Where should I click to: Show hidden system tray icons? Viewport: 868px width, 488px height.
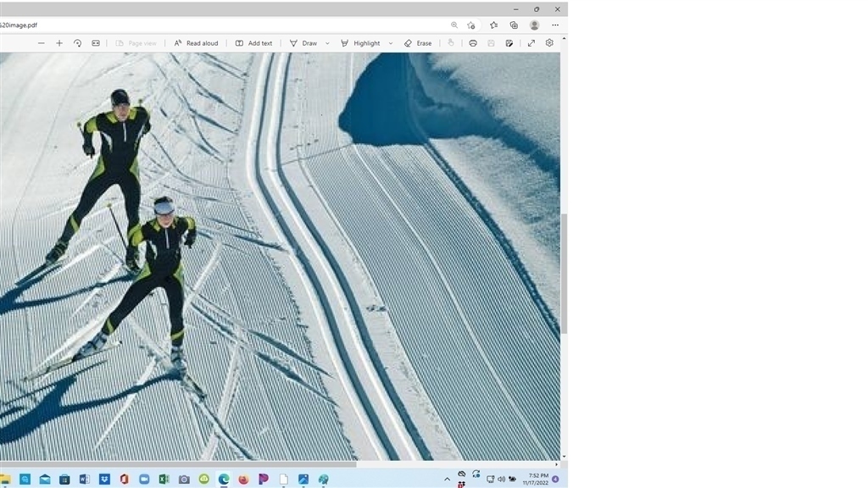(447, 479)
